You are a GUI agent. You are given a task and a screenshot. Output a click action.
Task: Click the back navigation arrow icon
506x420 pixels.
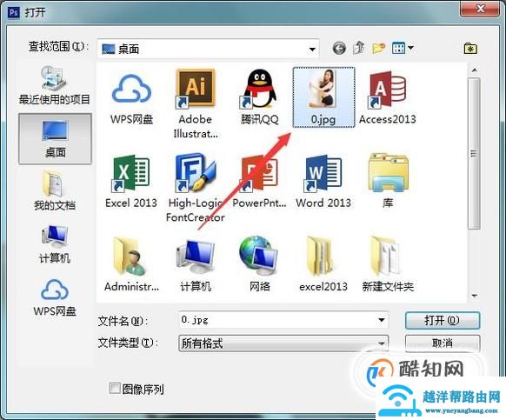pos(339,49)
